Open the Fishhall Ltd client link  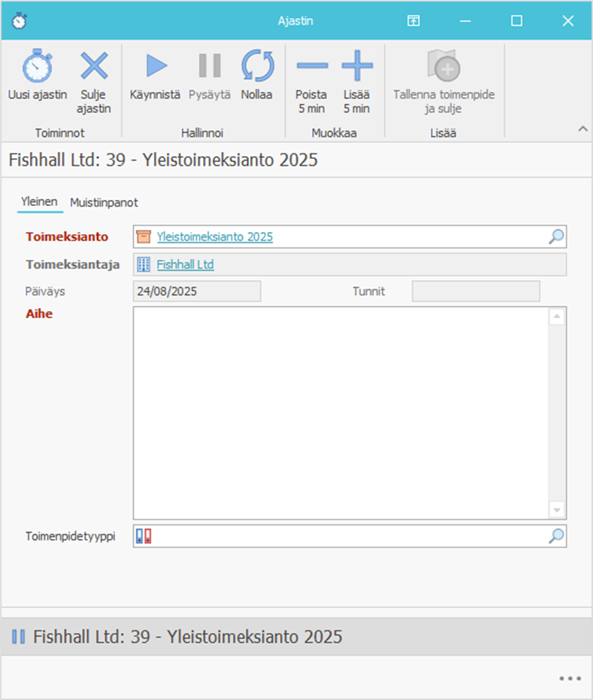pos(185,264)
